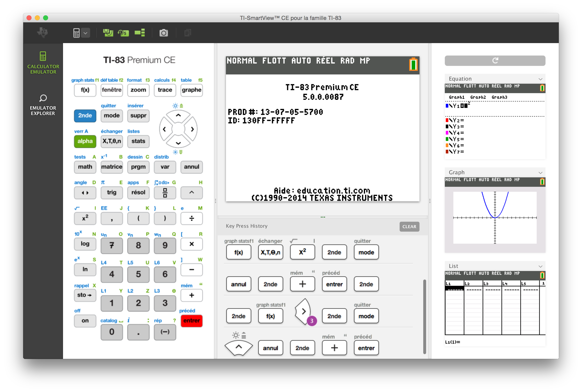Screen dimensions: 582x392
Task: Click the up-arrow key in history bottom row
Action: click(239, 348)
